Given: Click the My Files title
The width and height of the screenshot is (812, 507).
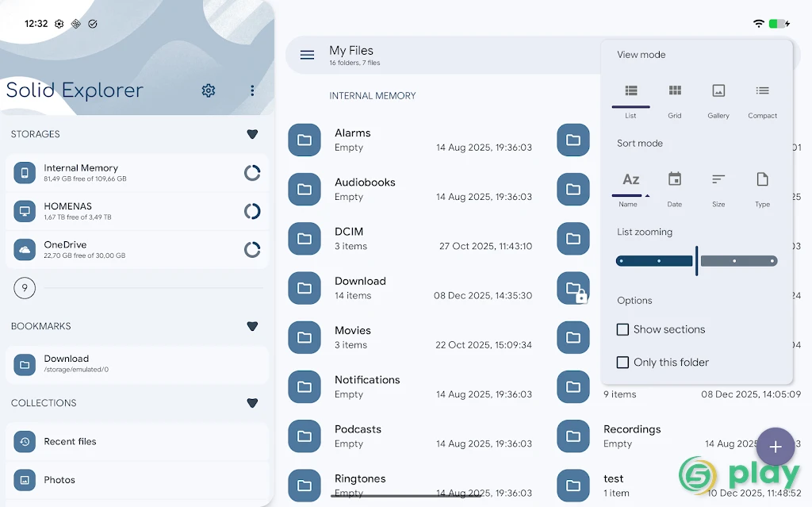Looking at the screenshot, I should tap(351, 50).
